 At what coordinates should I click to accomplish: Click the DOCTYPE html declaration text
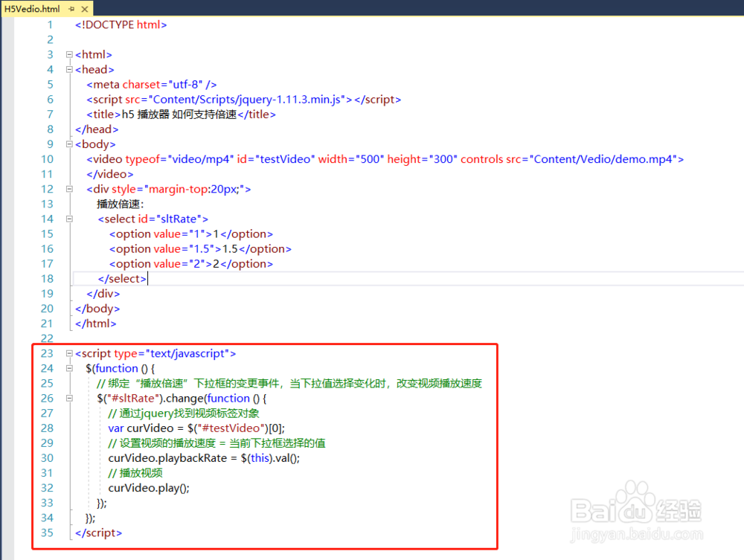pos(121,25)
